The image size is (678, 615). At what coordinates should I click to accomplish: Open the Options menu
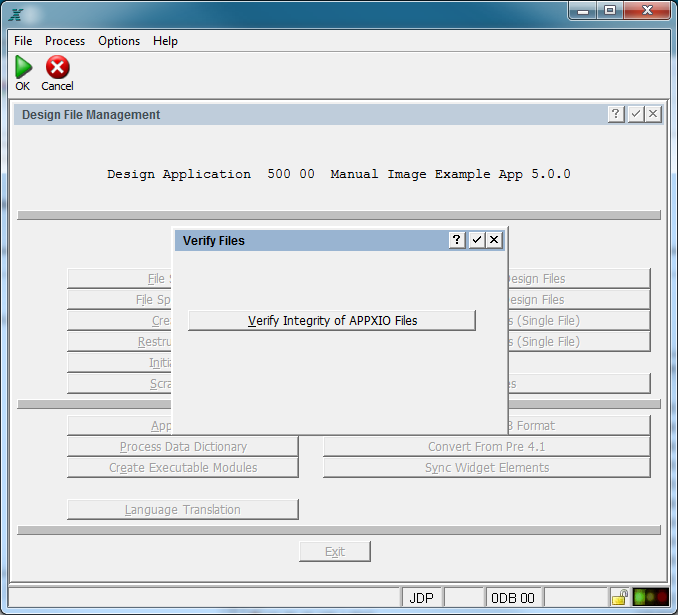point(119,41)
